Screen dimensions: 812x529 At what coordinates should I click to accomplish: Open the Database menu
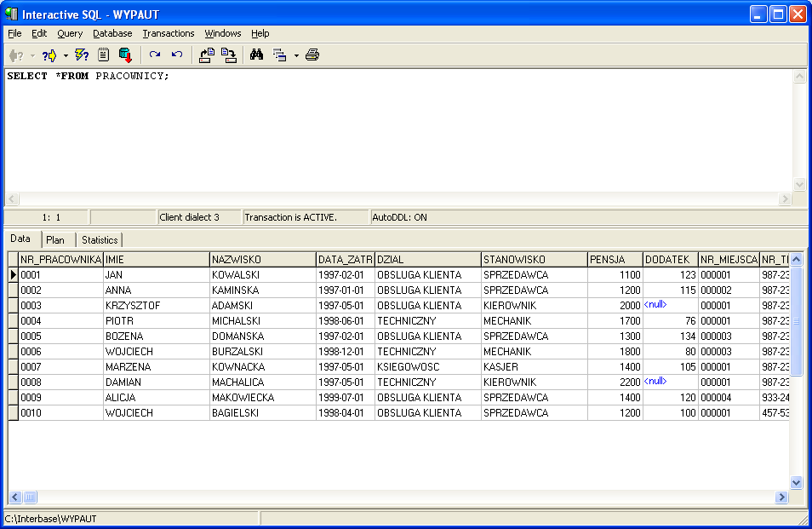[x=112, y=33]
